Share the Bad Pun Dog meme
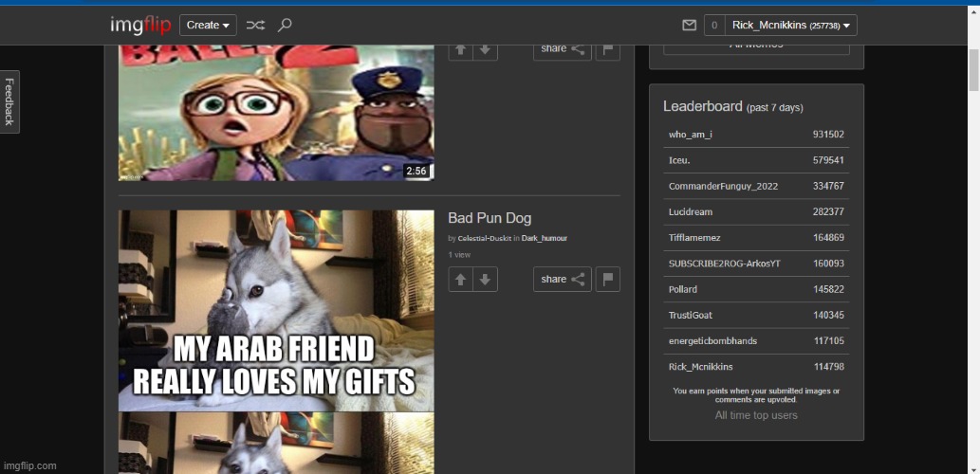Viewport: 980px width, 474px height. click(563, 279)
